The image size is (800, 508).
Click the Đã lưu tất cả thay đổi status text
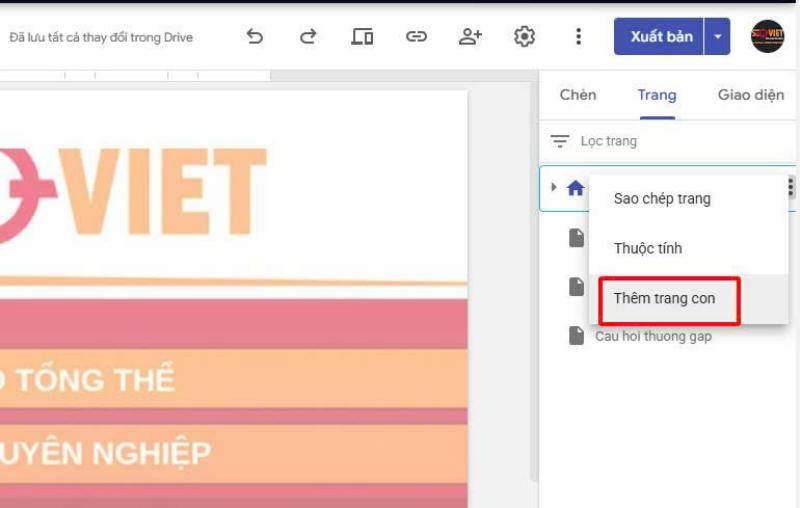click(x=101, y=37)
